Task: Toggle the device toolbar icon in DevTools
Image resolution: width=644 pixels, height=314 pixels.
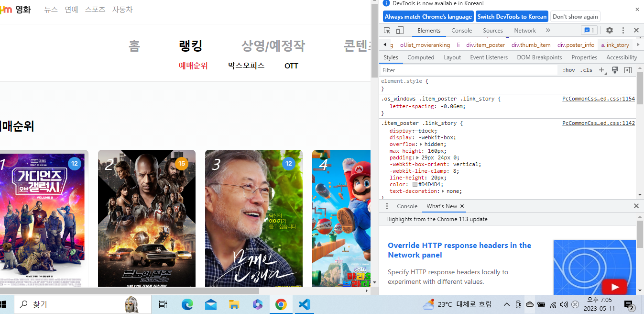Action: tap(400, 30)
